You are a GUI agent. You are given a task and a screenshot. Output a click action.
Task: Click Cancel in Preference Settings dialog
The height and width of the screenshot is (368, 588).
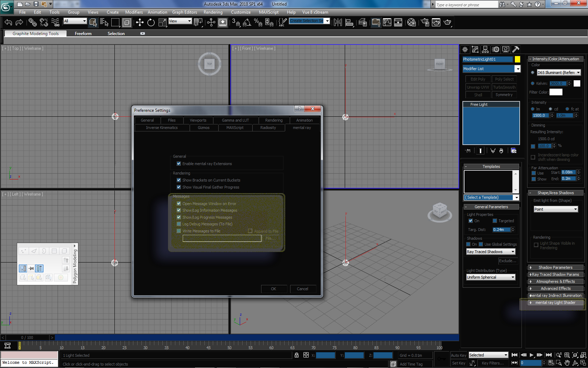point(303,289)
